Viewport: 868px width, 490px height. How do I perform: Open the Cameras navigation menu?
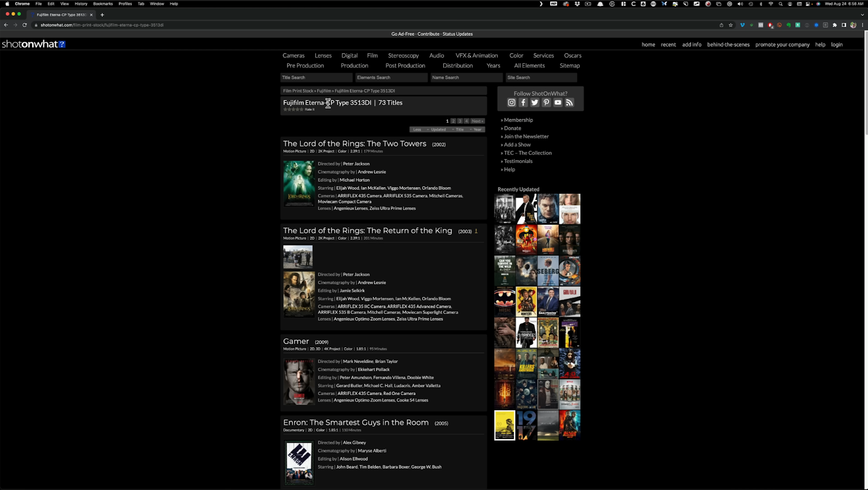(x=293, y=55)
